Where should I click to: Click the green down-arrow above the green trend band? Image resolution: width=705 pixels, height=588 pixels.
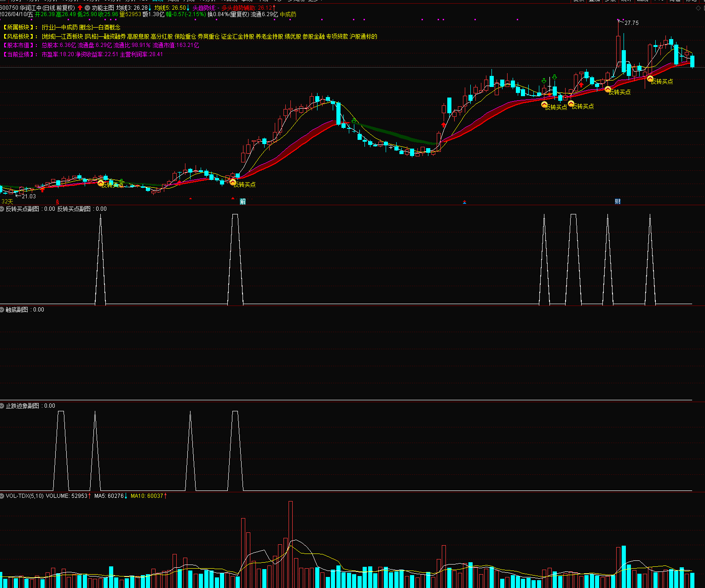(354, 121)
